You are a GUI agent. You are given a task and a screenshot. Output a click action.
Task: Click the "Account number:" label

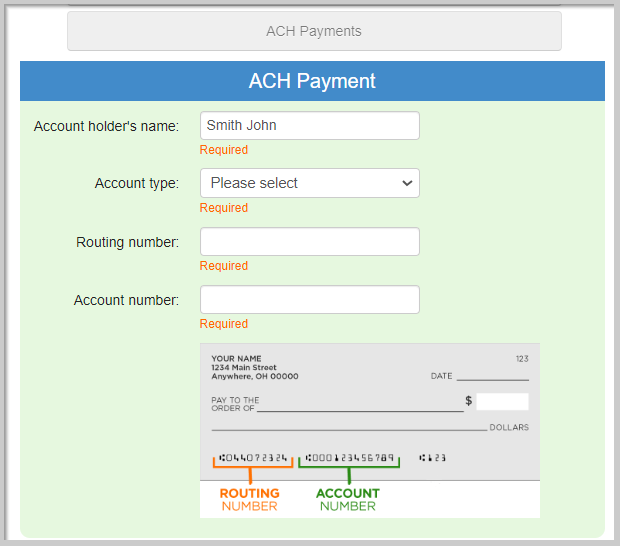click(x=126, y=300)
